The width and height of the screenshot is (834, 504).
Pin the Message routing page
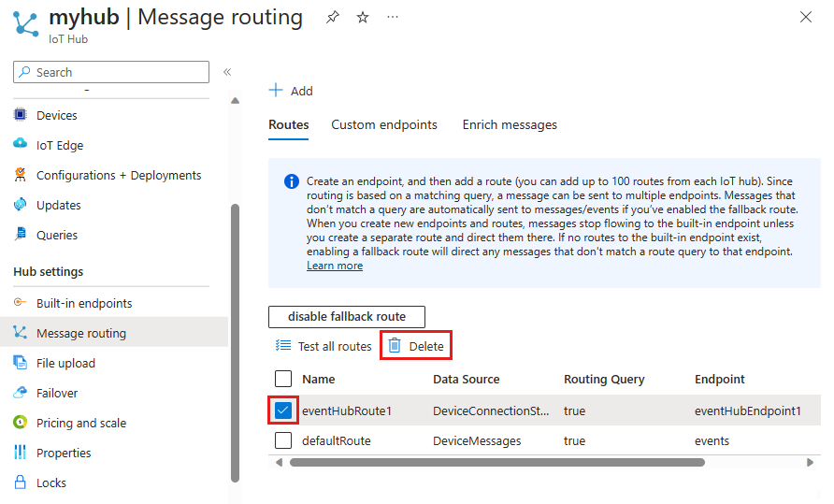[333, 18]
